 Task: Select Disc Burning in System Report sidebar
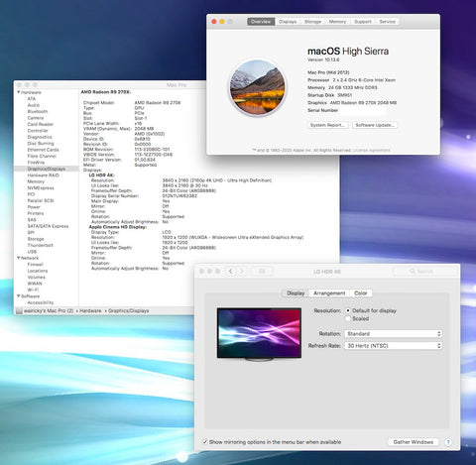[41, 144]
